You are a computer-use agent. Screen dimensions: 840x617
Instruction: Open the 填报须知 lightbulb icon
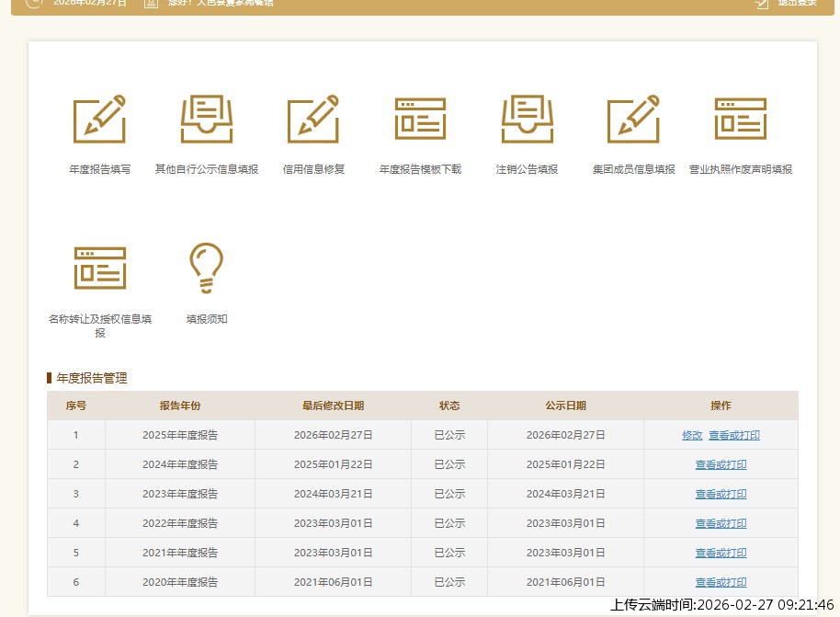pyautogui.click(x=207, y=268)
